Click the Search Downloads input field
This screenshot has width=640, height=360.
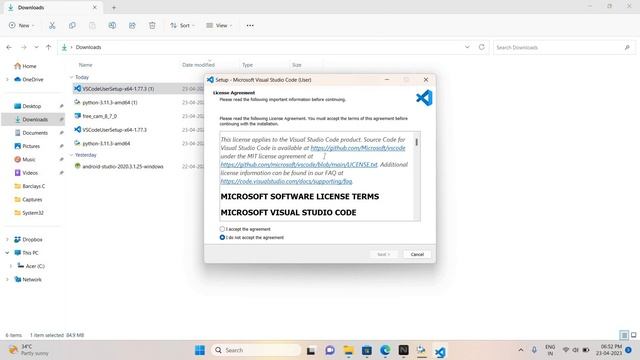click(x=564, y=47)
